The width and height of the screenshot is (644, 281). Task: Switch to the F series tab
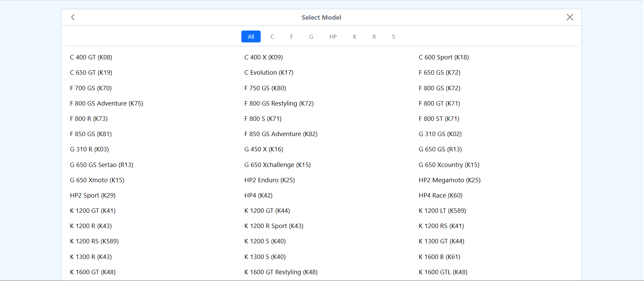[x=291, y=37]
